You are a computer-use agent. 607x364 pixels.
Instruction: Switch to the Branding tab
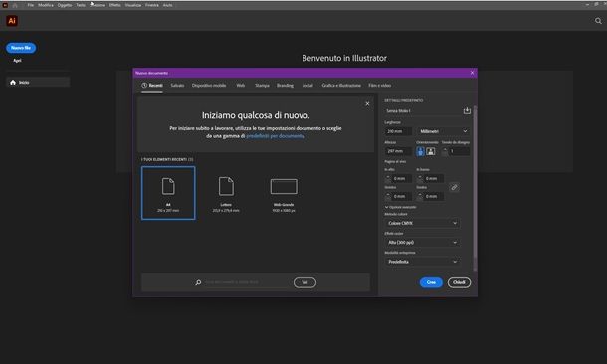(285, 86)
